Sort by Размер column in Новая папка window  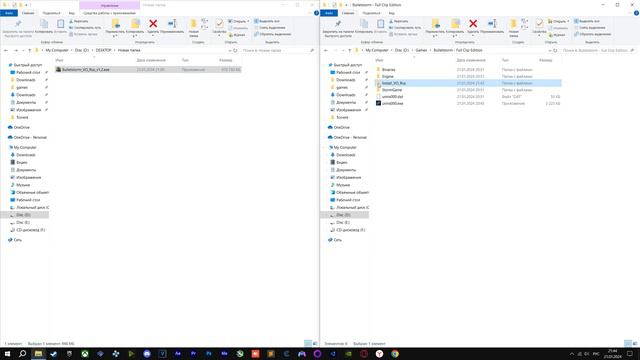pos(226,60)
